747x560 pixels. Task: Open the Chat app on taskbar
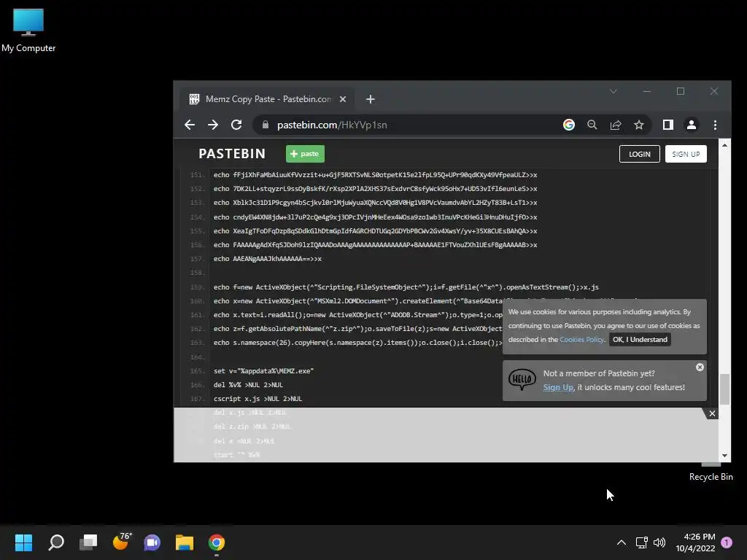click(152, 542)
